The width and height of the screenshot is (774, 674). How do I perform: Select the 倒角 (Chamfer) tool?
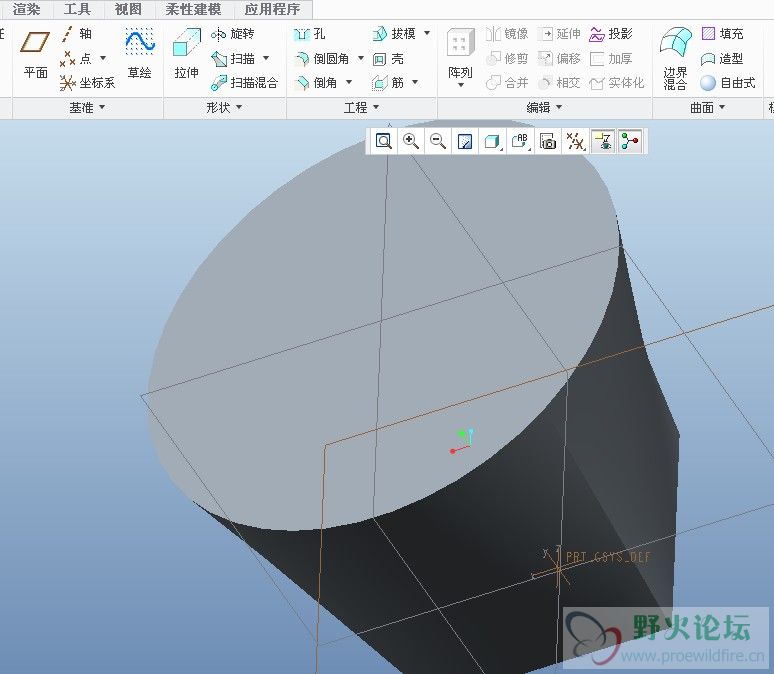[x=315, y=82]
